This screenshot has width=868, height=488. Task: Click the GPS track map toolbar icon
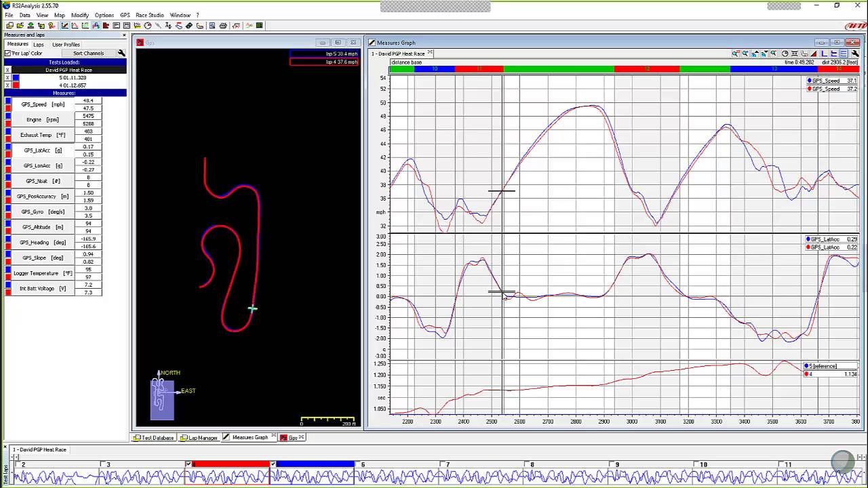96,26
